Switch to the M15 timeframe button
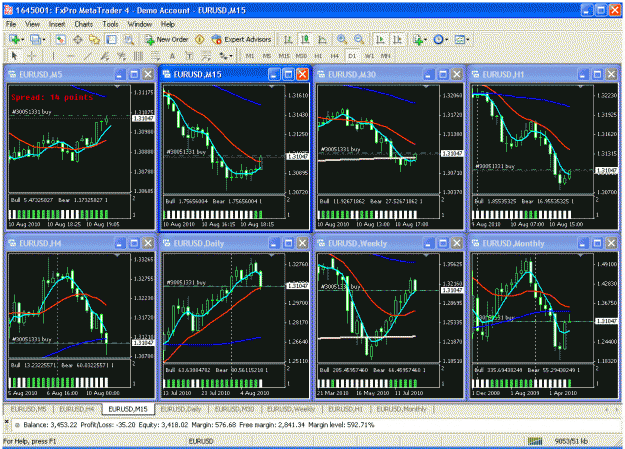The width and height of the screenshot is (625, 449). point(284,56)
